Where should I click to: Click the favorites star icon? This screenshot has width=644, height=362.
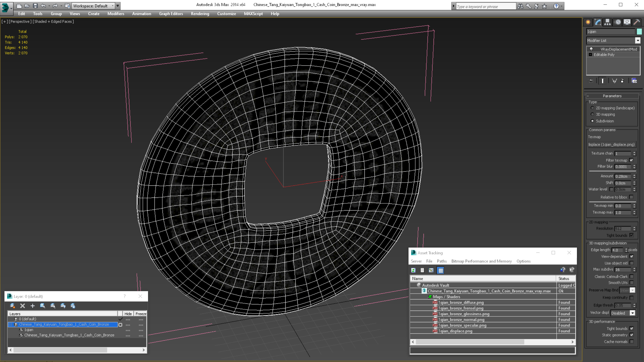544,6
